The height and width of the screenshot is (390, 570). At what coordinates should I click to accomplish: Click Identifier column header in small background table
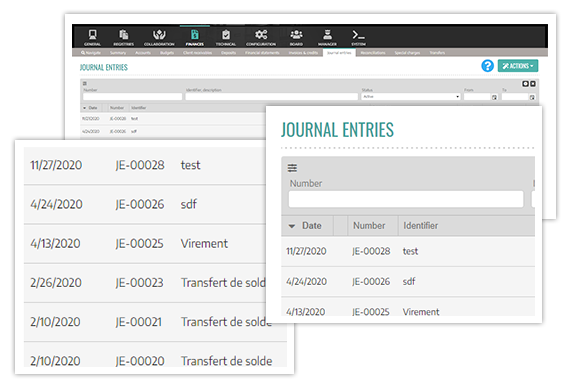(x=139, y=108)
